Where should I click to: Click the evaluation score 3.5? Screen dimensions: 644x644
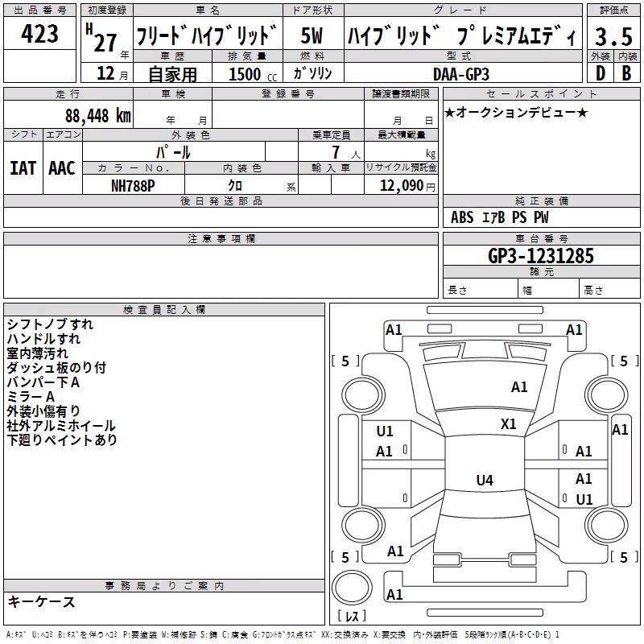(x=613, y=37)
